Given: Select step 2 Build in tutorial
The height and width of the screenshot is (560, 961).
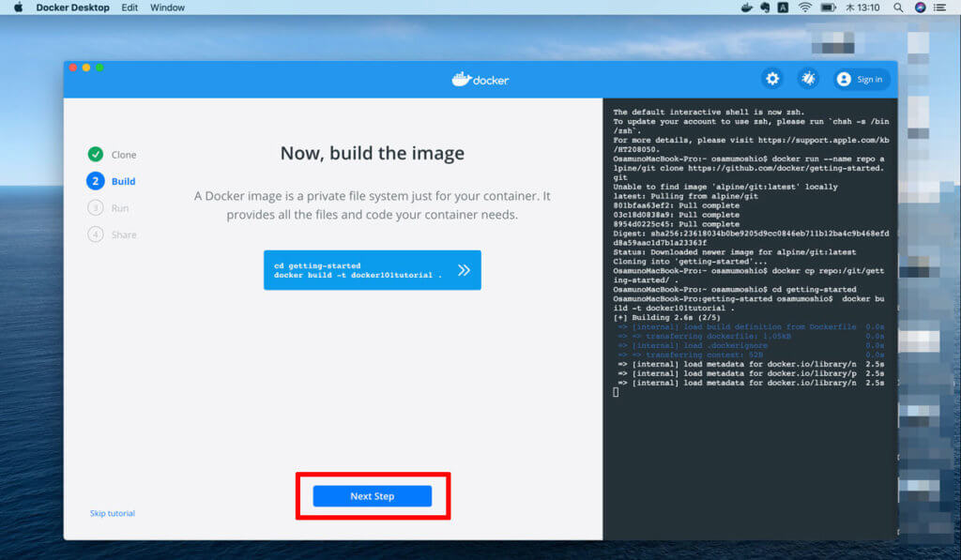Looking at the screenshot, I should pyautogui.click(x=96, y=181).
